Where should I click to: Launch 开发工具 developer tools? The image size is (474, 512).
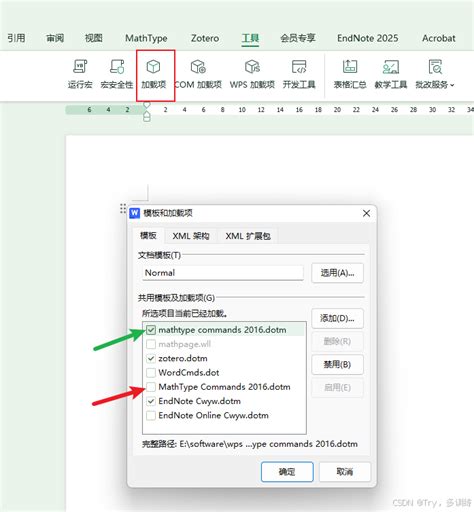click(x=299, y=75)
